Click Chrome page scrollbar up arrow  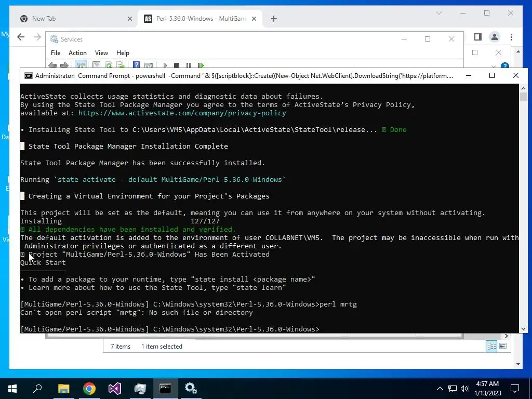point(518,52)
